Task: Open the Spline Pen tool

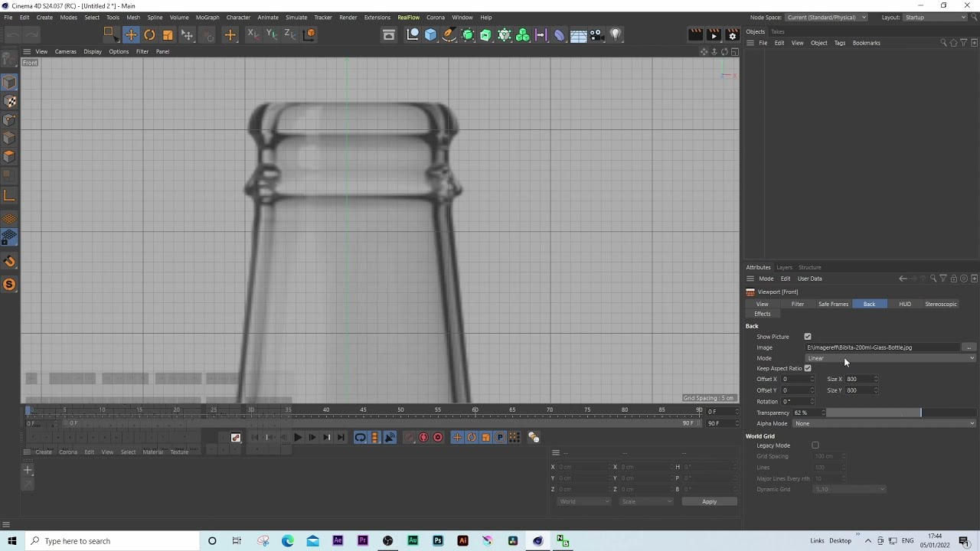Action: coord(449,34)
